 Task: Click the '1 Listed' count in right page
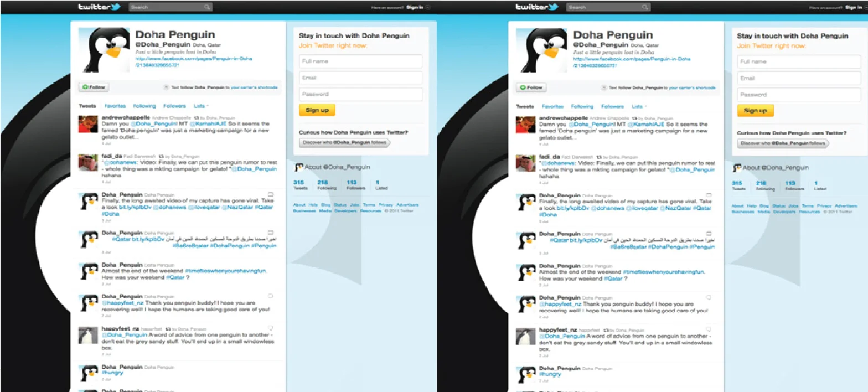click(820, 185)
